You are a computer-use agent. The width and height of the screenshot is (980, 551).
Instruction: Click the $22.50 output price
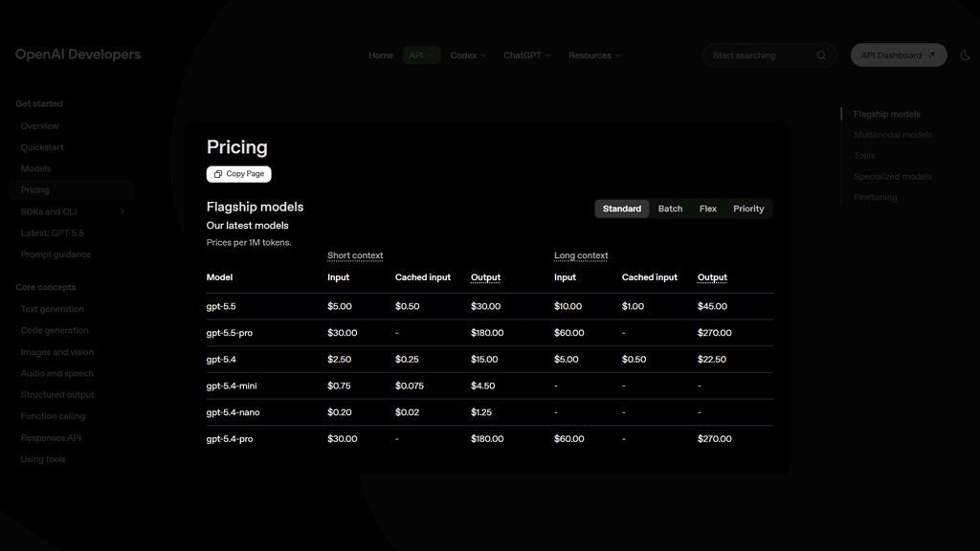[712, 360]
